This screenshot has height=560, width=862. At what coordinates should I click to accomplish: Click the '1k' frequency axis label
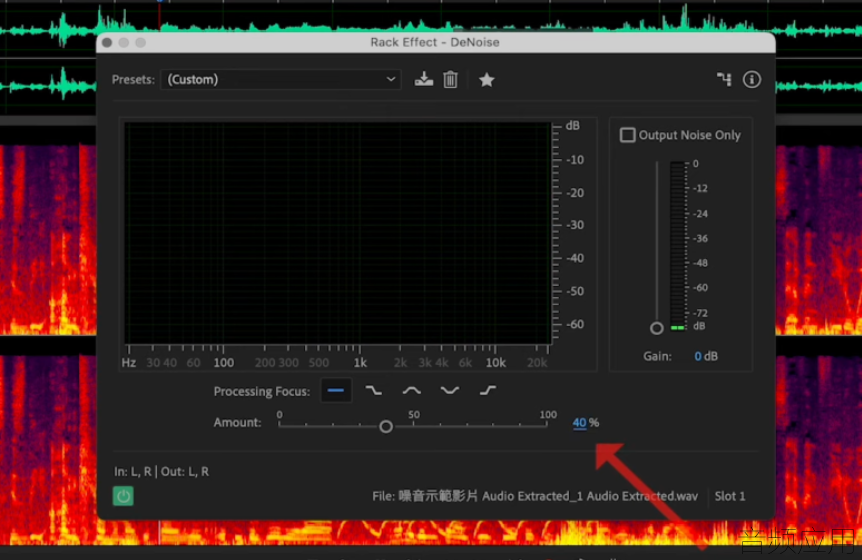[360, 363]
